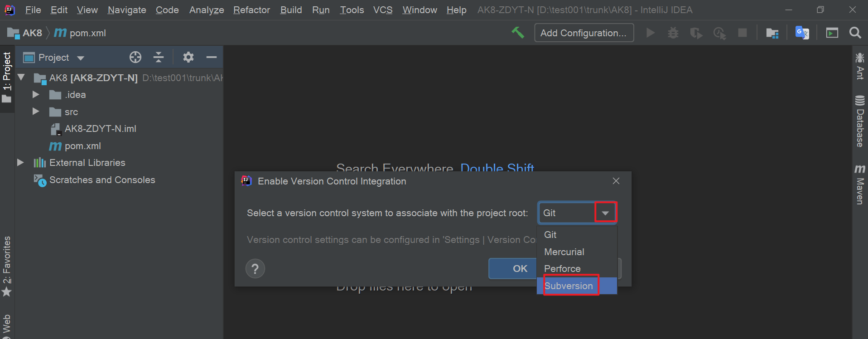The width and height of the screenshot is (868, 339).
Task: Open the VCS menu
Action: (383, 10)
